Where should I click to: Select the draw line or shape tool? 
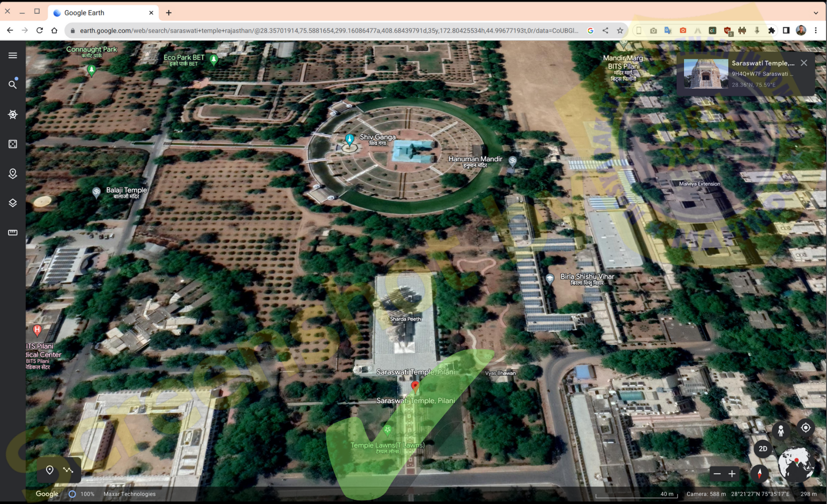[69, 470]
